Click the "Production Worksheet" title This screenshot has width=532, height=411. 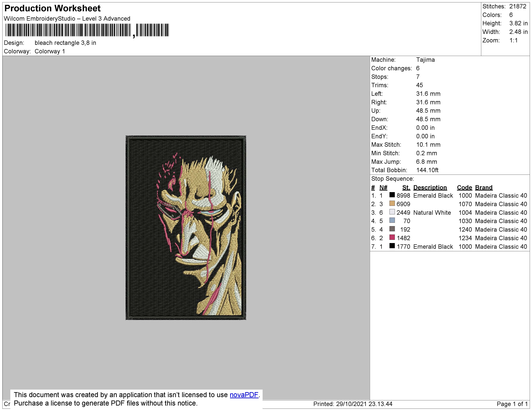(53, 9)
